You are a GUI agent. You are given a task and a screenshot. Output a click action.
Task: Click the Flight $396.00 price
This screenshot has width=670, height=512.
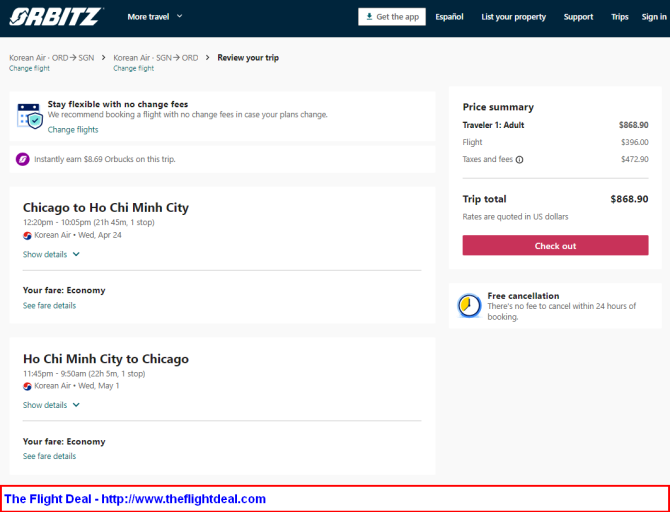coord(635,142)
